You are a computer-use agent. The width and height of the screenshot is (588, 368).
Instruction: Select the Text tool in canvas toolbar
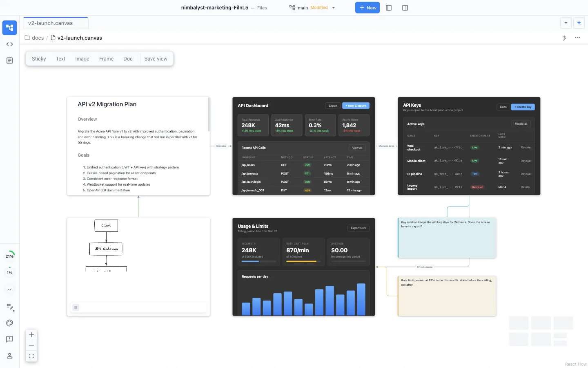tap(60, 59)
